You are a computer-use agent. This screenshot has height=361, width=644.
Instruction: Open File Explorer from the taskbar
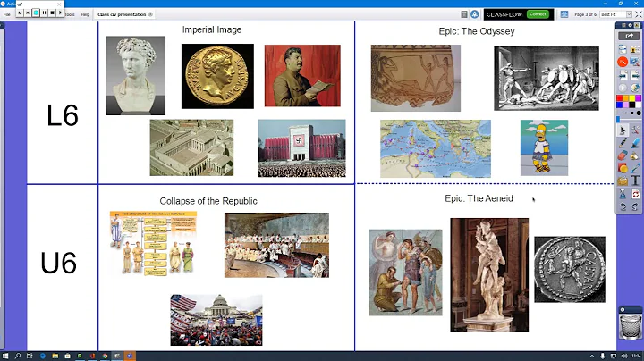(x=55, y=356)
